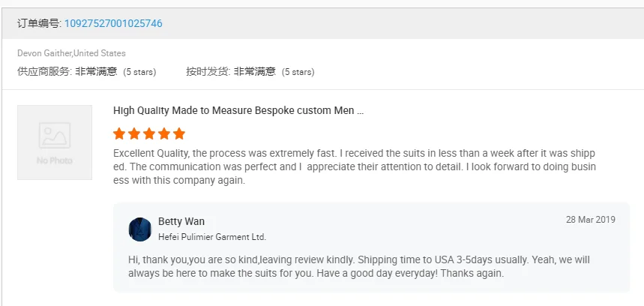
Task: Click Betty Wan's round avatar icon
Action: click(x=140, y=229)
